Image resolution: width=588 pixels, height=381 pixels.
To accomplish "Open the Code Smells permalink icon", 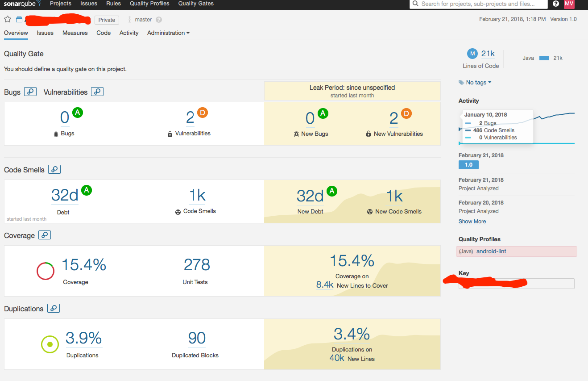I will tap(54, 169).
